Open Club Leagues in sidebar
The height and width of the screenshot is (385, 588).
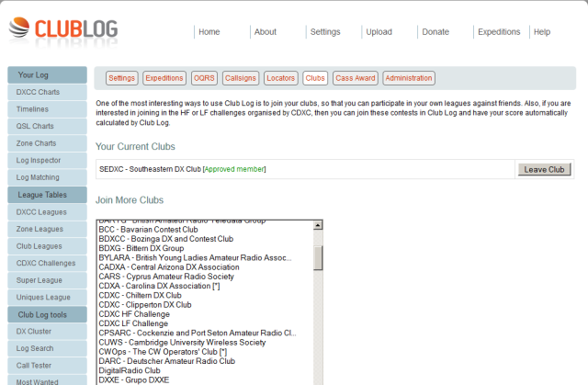coord(47,246)
